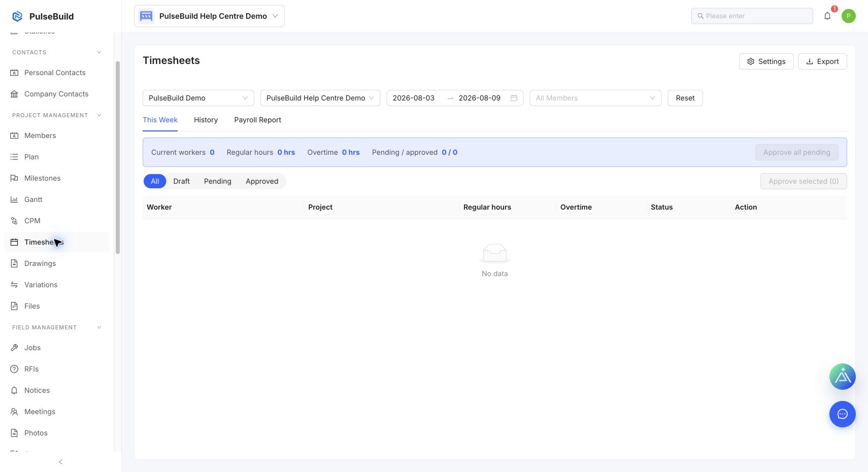This screenshot has width=868, height=472.
Task: Open the All Members dropdown
Action: click(595, 98)
